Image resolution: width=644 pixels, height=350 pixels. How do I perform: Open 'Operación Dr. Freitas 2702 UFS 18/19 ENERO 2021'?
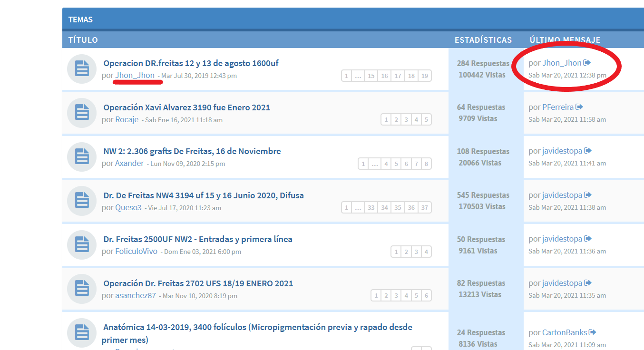(x=198, y=283)
